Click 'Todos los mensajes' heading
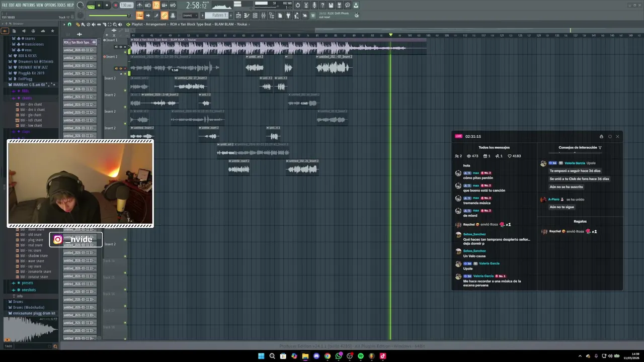This screenshot has height=362, width=644. [x=494, y=147]
